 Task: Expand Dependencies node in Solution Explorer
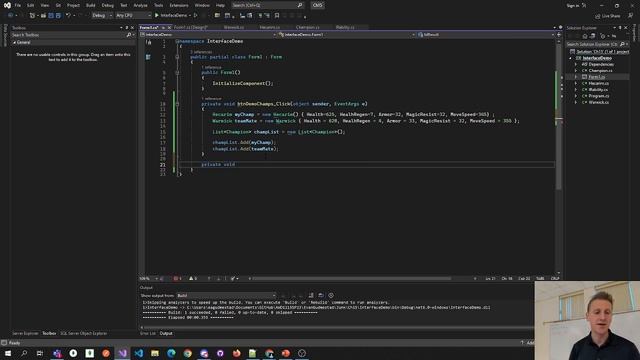tap(576, 64)
